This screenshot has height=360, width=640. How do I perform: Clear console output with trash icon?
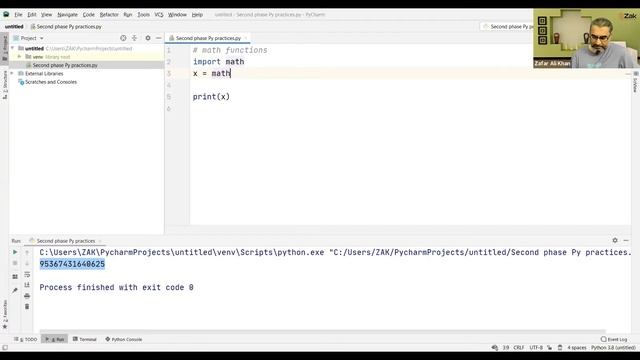[x=27, y=307]
